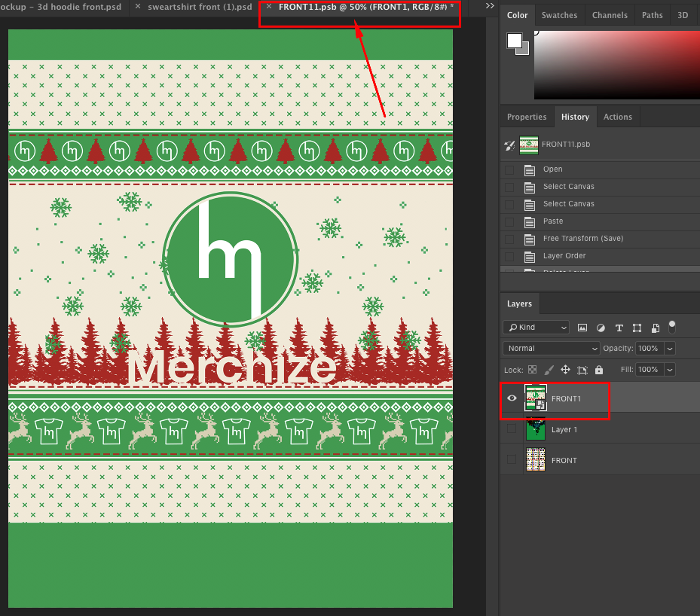Set history brush source for Layer Order
Screen dimensions: 700x616
pyautogui.click(x=509, y=257)
